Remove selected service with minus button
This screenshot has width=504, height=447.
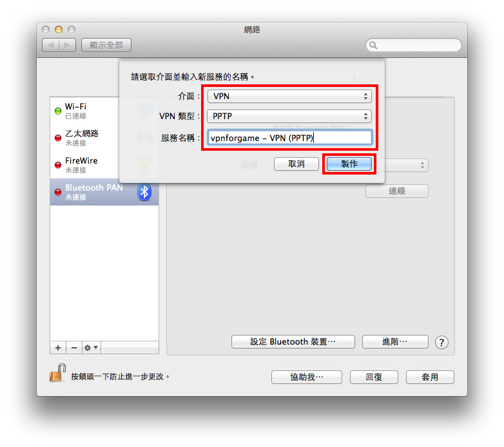tap(74, 348)
